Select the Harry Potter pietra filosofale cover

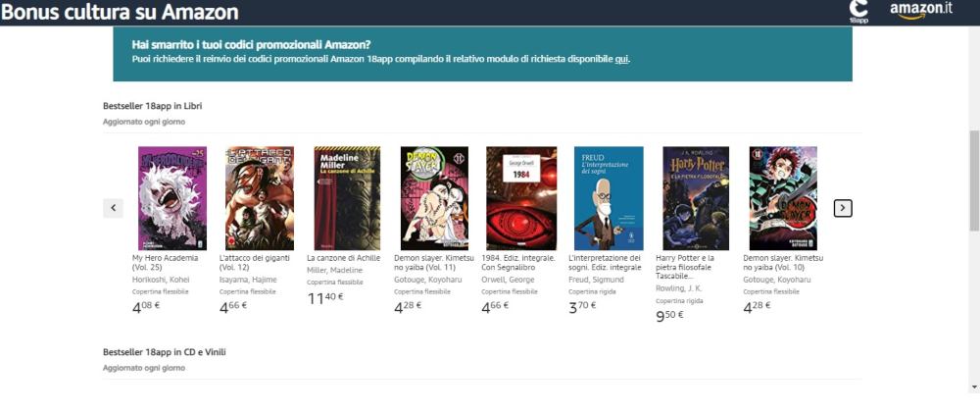tap(696, 198)
